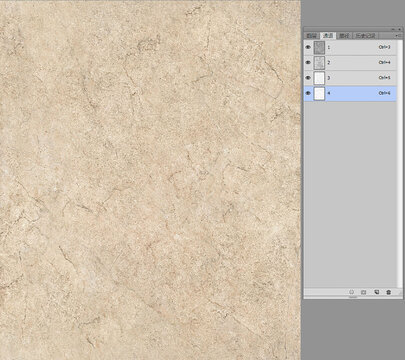Click the Ctrl+6 shortcut label

pos(384,93)
